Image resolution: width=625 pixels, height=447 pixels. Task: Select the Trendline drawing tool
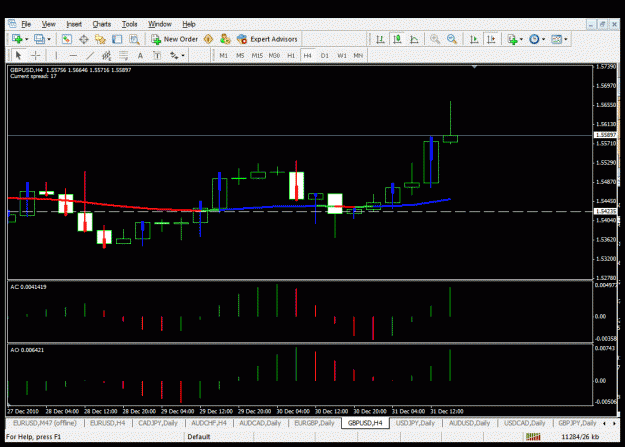click(90, 55)
